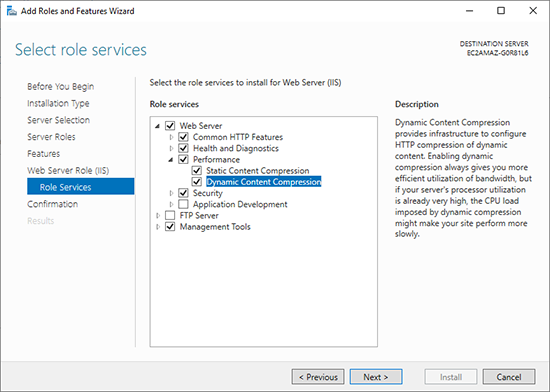
Task: Select the Performance label
Action: (216, 159)
